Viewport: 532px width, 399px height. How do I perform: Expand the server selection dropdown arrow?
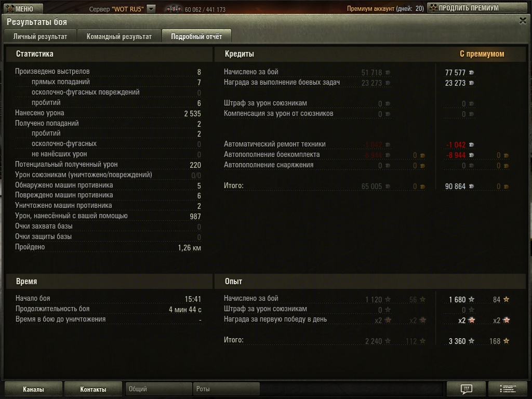(x=151, y=9)
